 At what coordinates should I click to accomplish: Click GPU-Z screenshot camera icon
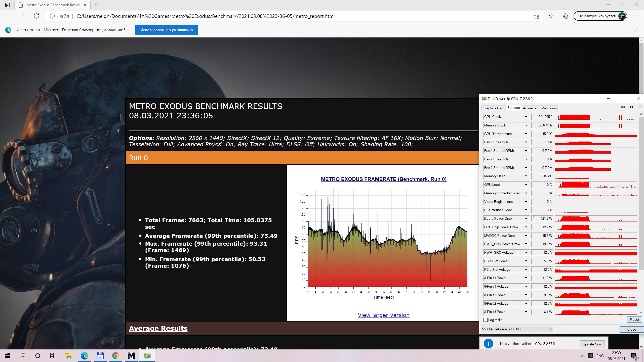point(623,107)
